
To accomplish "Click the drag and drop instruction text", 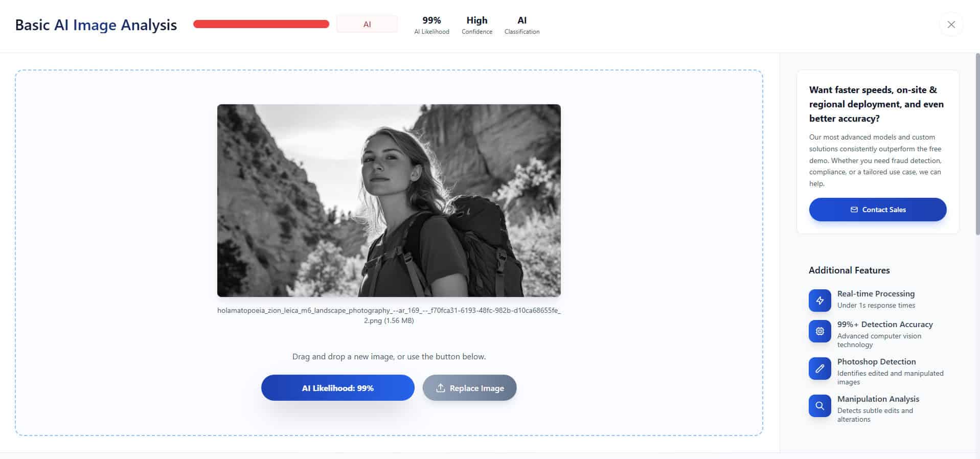I will pos(389,356).
